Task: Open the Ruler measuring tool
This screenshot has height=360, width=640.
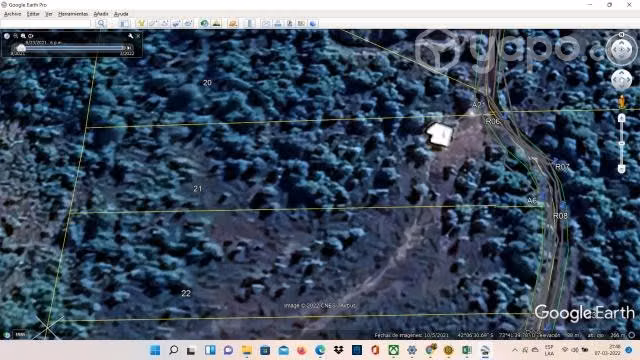Action: pos(249,23)
